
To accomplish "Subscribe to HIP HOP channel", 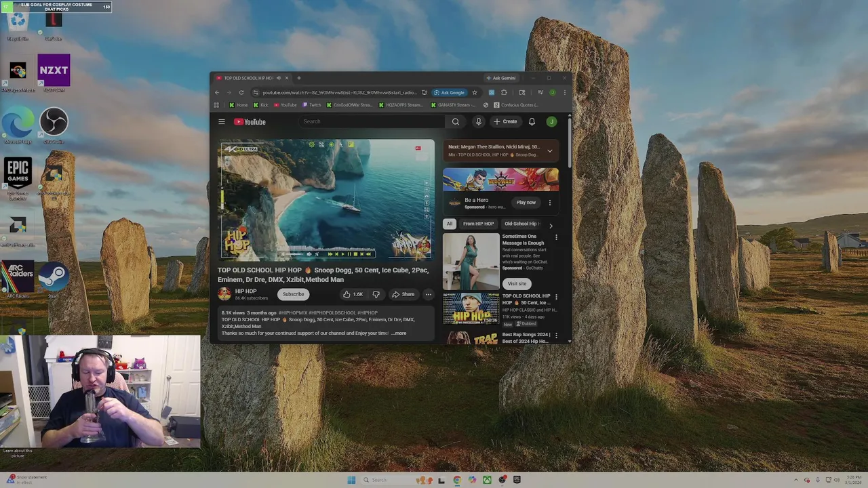I will pyautogui.click(x=293, y=294).
